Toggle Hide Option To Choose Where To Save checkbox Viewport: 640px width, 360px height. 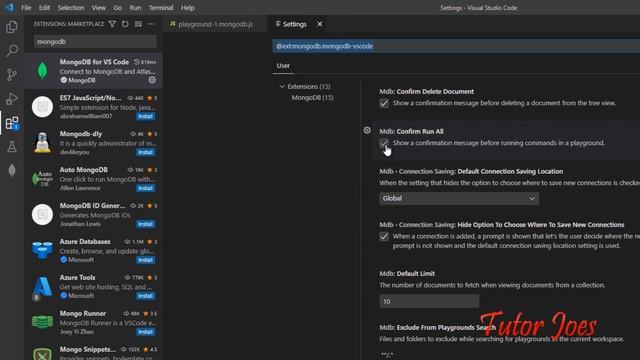[384, 236]
